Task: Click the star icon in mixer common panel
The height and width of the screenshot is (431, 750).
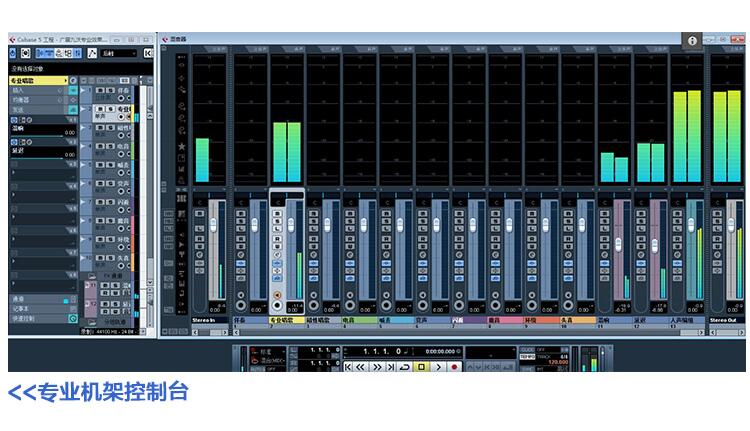Action: pyautogui.click(x=182, y=146)
